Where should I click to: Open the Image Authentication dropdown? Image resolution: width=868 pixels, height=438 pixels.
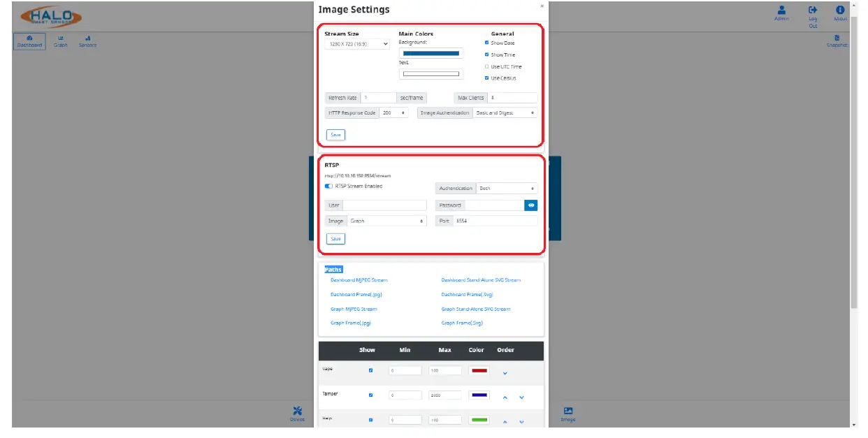point(505,112)
